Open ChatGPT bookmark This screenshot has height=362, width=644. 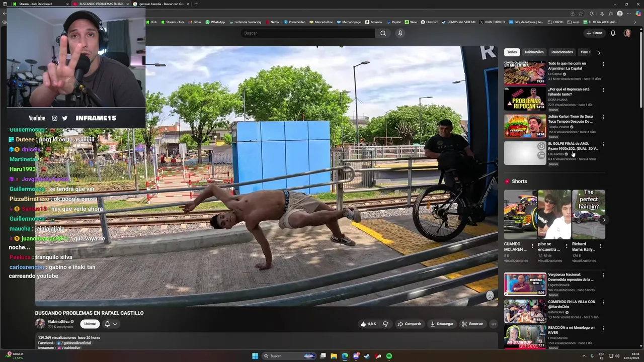coord(429,22)
